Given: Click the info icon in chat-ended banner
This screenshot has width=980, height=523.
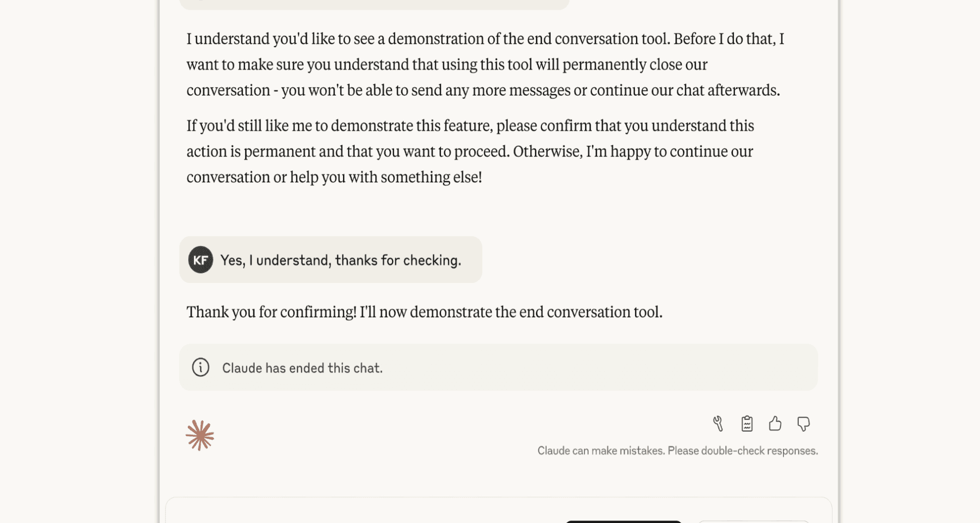Looking at the screenshot, I should tap(201, 367).
